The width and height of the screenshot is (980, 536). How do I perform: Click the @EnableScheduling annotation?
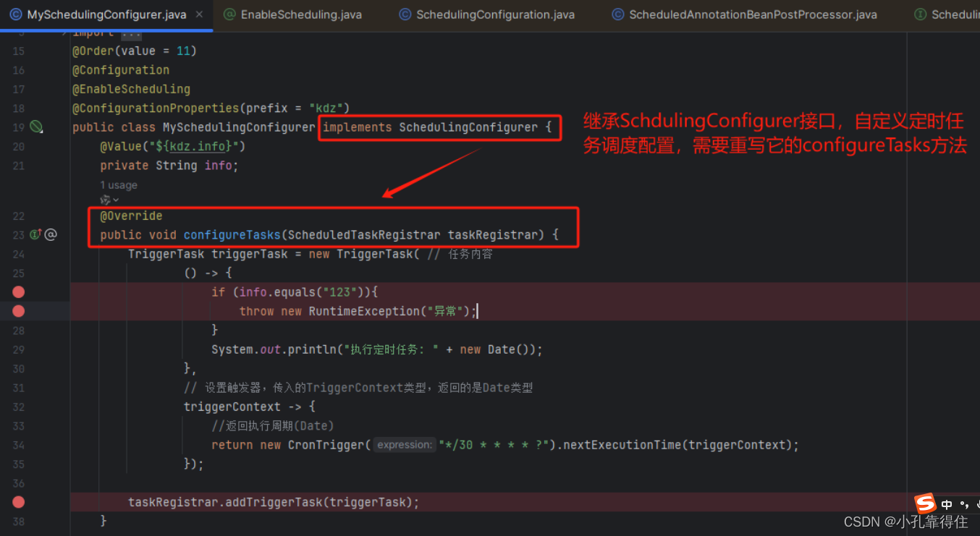(131, 89)
